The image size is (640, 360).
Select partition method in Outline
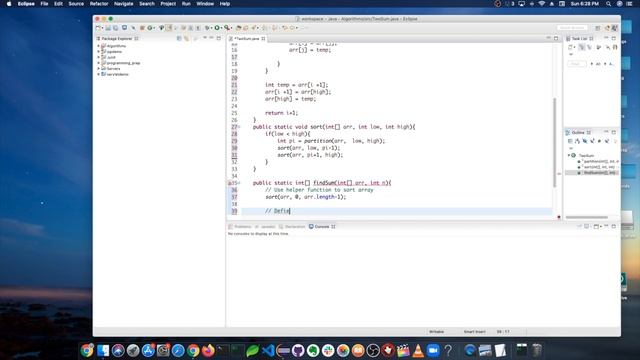click(598, 162)
